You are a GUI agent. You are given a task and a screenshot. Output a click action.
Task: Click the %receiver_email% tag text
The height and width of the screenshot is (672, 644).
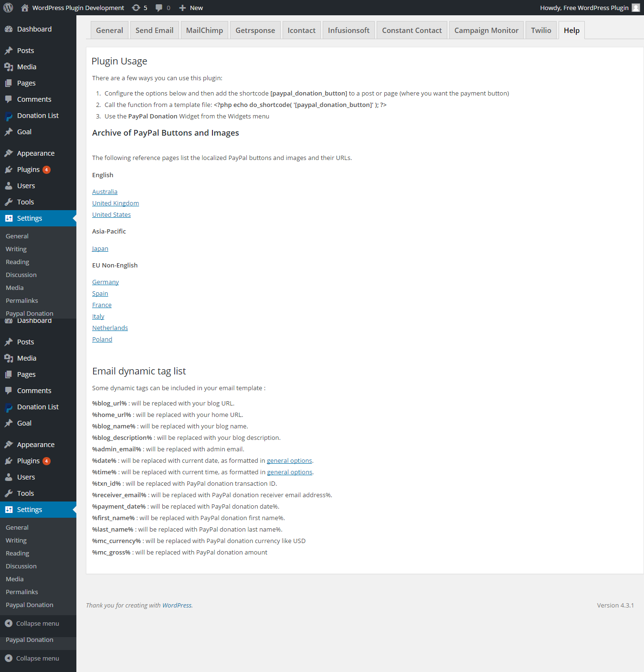click(x=119, y=495)
